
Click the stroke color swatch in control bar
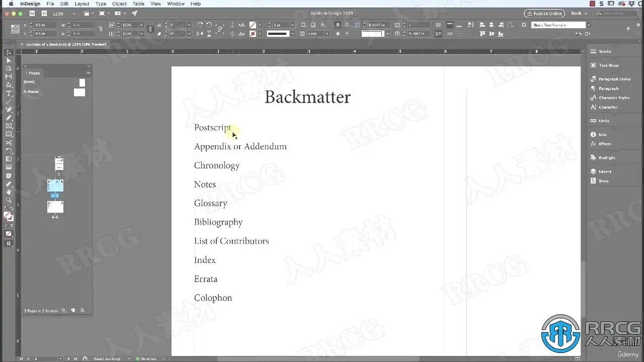click(x=253, y=34)
